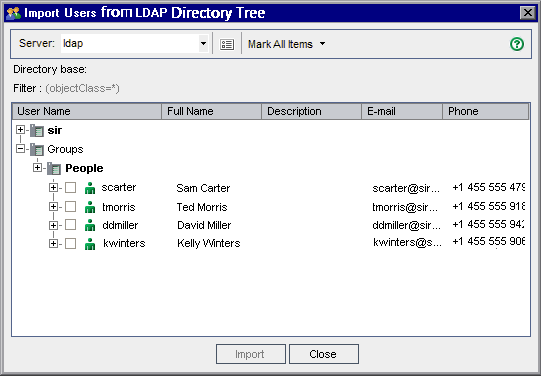Click Sam Carter's phone number cell
Image resolution: width=541 pixels, height=376 pixels.
[x=489, y=187]
